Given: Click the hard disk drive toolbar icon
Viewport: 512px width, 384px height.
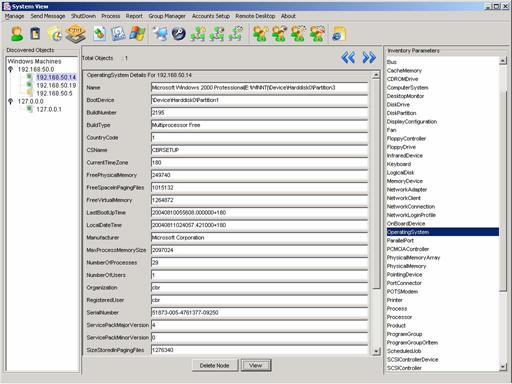Looking at the screenshot, I should (x=118, y=34).
